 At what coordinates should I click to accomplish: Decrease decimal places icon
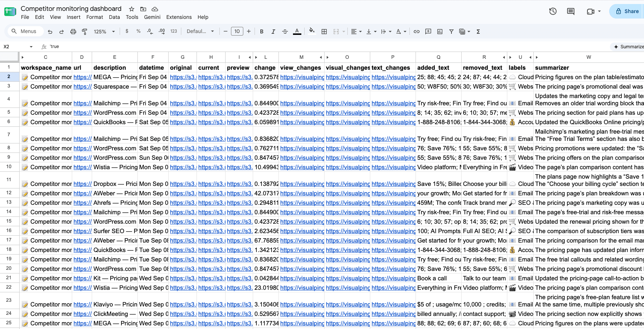[150, 31]
